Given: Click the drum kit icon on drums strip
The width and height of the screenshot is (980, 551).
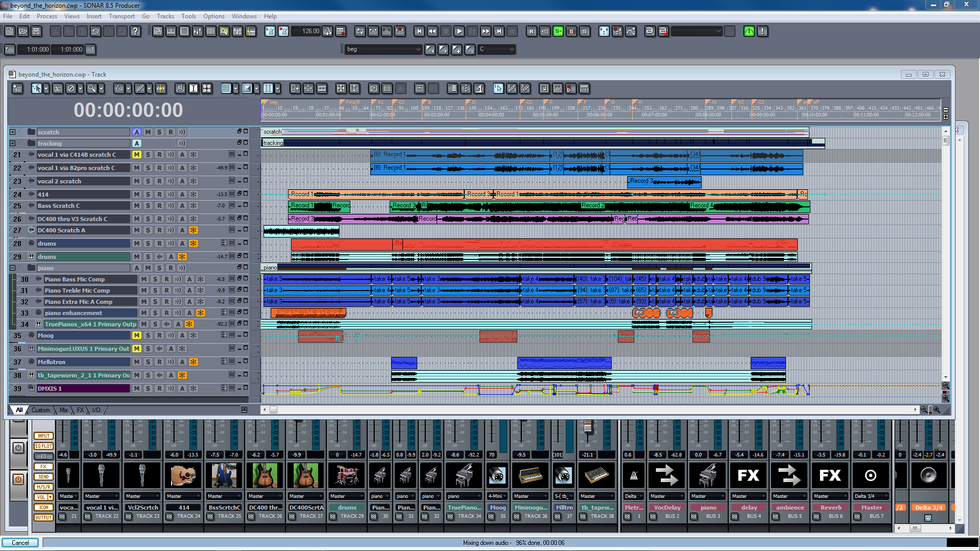Looking at the screenshot, I should click(x=347, y=475).
